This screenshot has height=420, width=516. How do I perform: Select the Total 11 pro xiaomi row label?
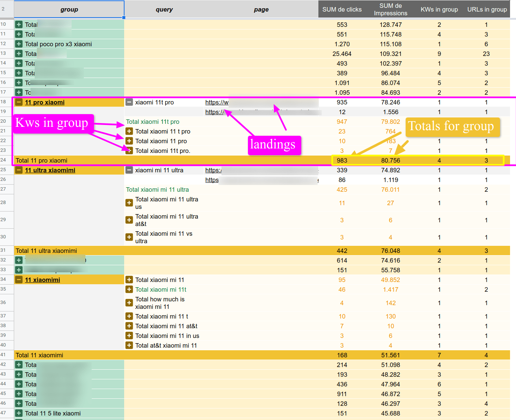point(41,160)
